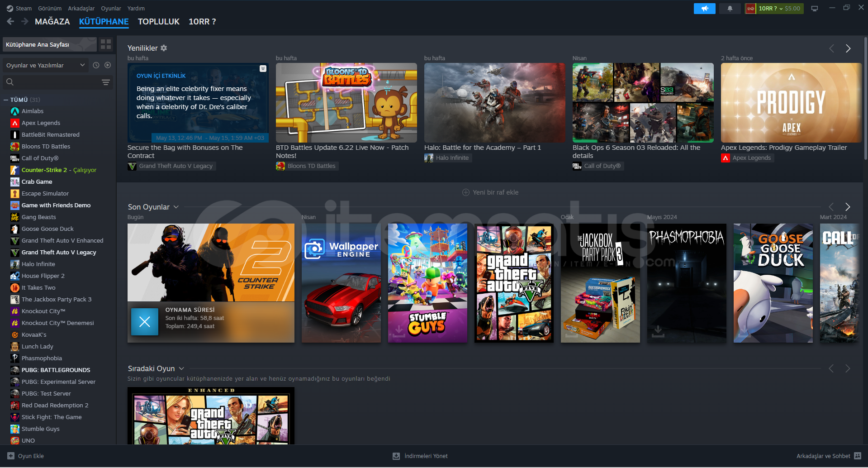
Task: Open Phasmophobia cover in Son Oyunlar
Action: [x=687, y=283]
